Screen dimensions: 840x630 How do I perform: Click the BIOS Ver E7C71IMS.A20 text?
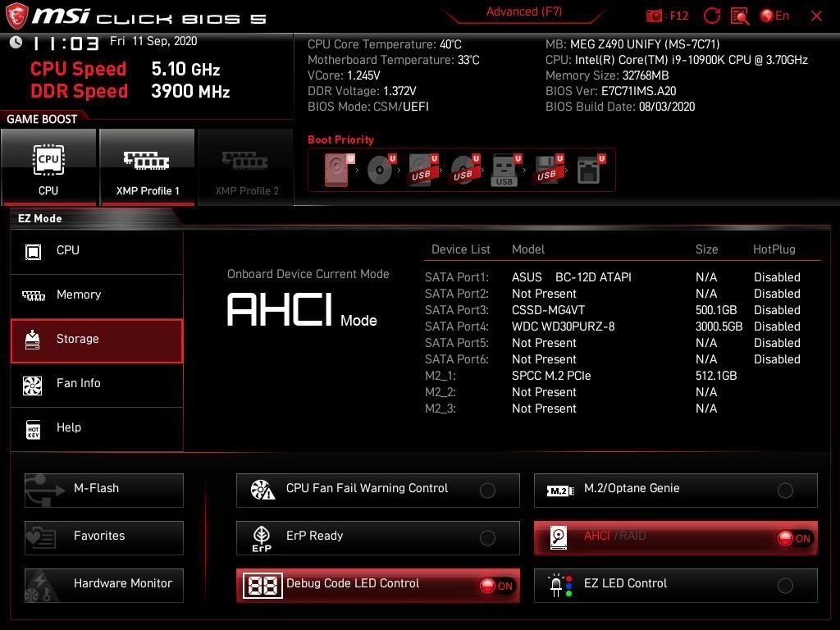610,91
